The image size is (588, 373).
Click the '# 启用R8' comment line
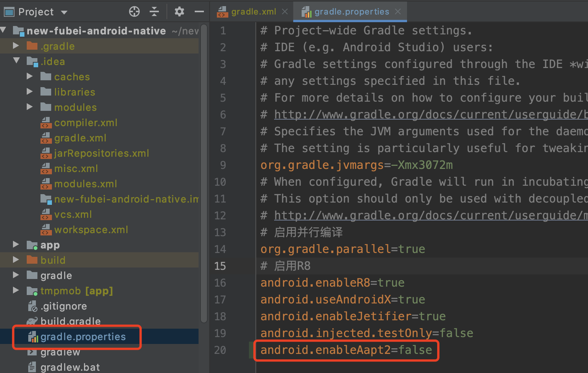tap(286, 266)
